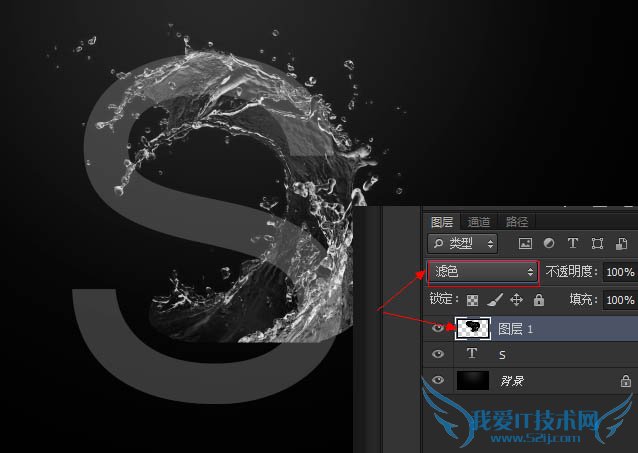This screenshot has width=638, height=453.
Task: Click the search magnifier in filter box
Action: coord(438,243)
